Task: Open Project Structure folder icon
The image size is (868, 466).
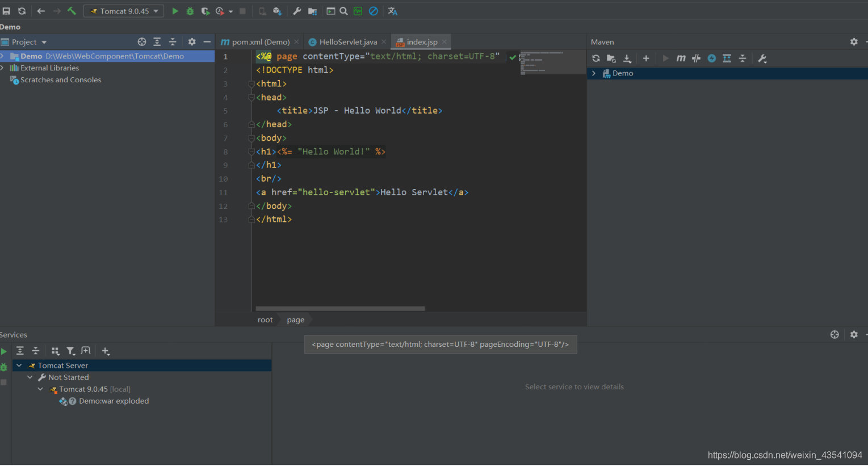Action: click(312, 11)
